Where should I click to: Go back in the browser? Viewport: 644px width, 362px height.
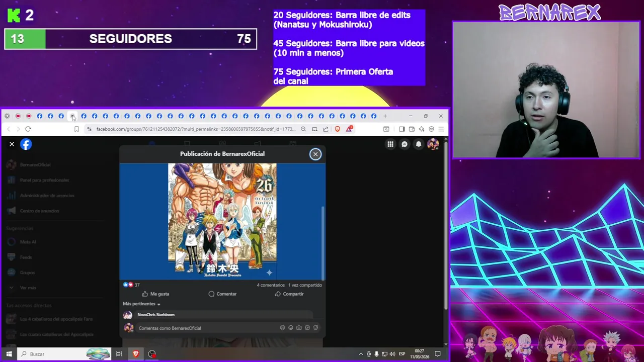[9, 129]
